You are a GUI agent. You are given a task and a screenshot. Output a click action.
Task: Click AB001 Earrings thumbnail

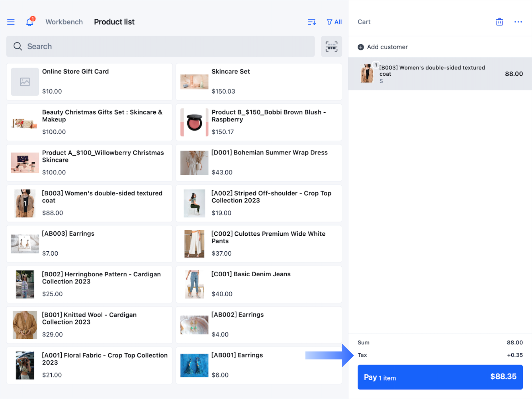pos(194,366)
